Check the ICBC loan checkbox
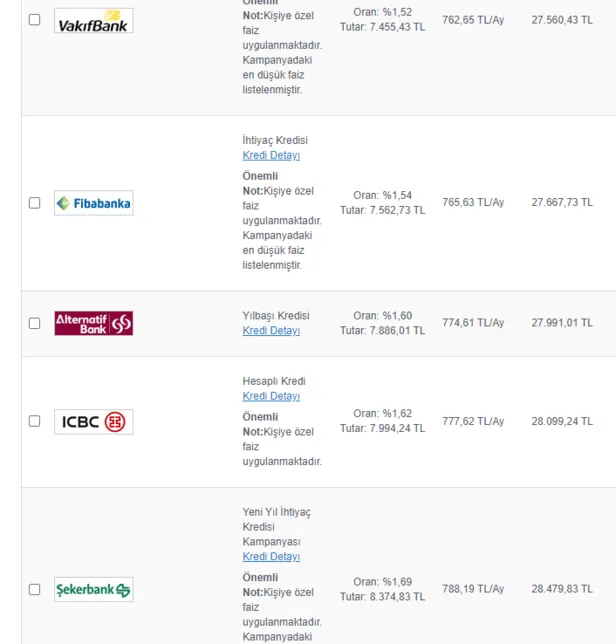Screen dimensions: 616x644 pos(35,421)
